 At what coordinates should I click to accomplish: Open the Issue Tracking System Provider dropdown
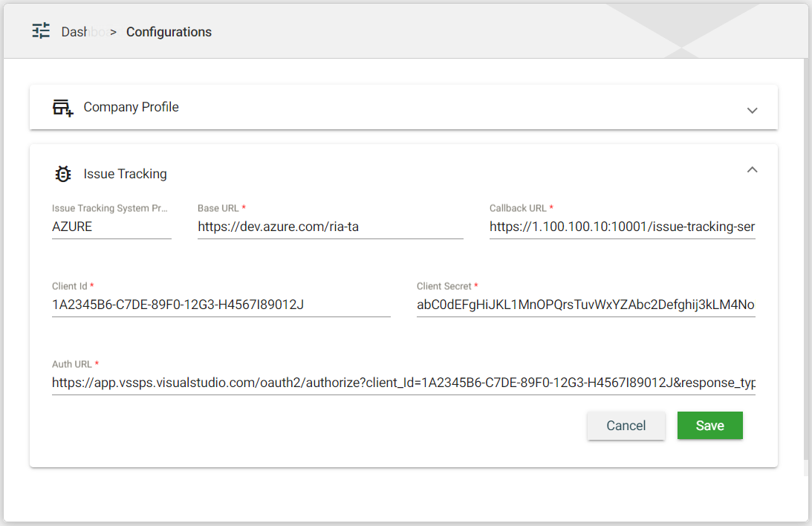111,227
